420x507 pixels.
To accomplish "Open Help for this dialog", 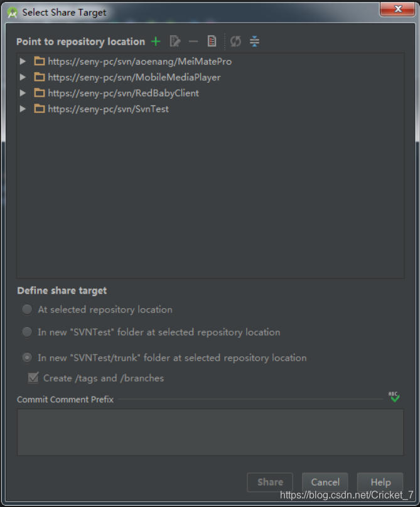I will point(380,482).
